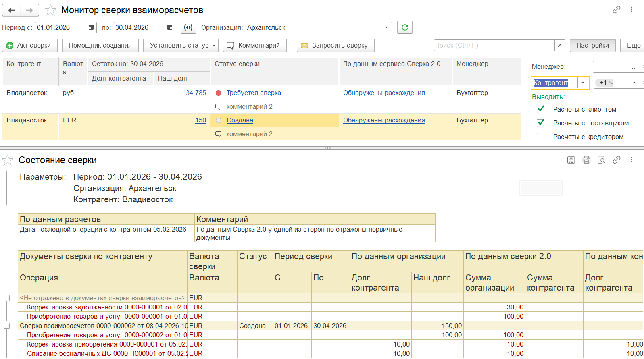The width and height of the screenshot is (644, 359).
Task: Collapse the Сверка взаиморасчетов 0000-000062 group
Action: point(7,326)
